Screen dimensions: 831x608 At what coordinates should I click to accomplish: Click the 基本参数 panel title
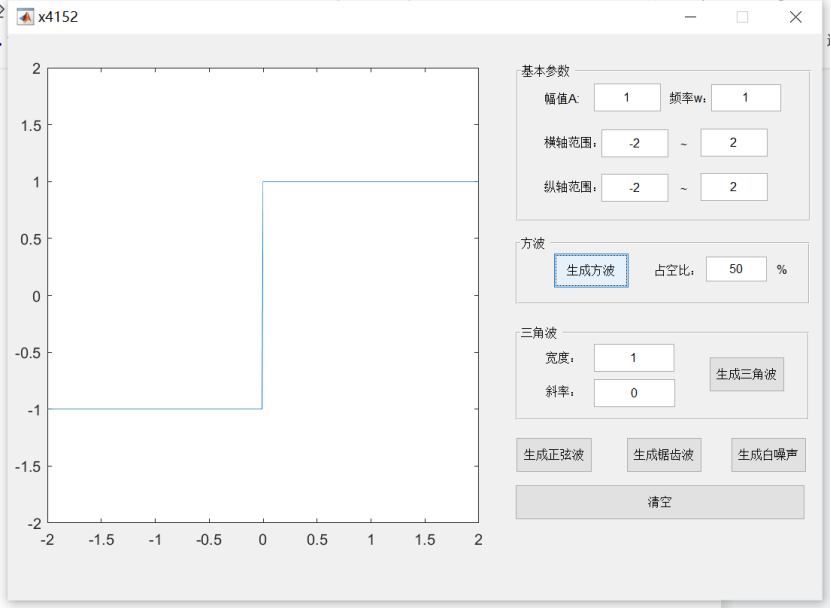(545, 71)
